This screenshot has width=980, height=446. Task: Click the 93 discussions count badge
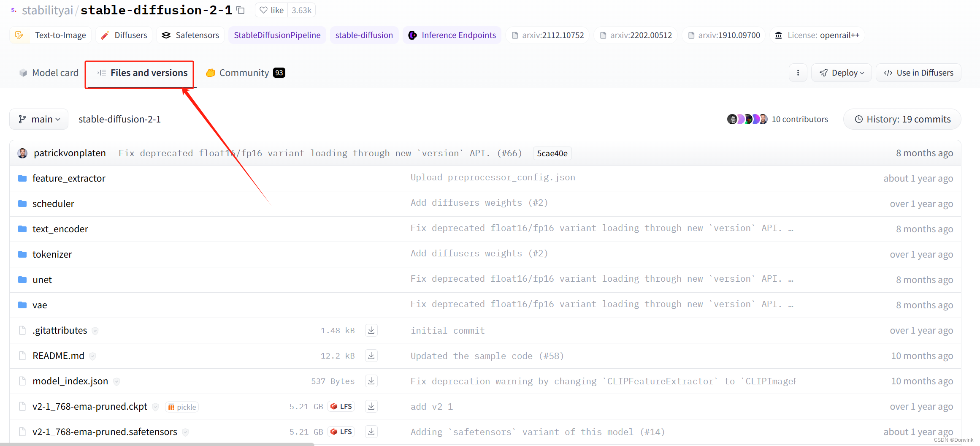point(279,73)
